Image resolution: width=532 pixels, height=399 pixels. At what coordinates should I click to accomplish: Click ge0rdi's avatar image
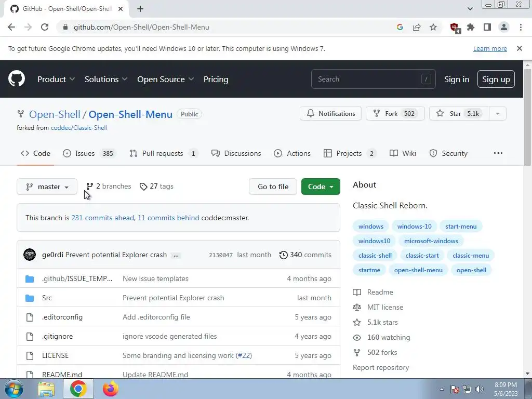click(30, 255)
